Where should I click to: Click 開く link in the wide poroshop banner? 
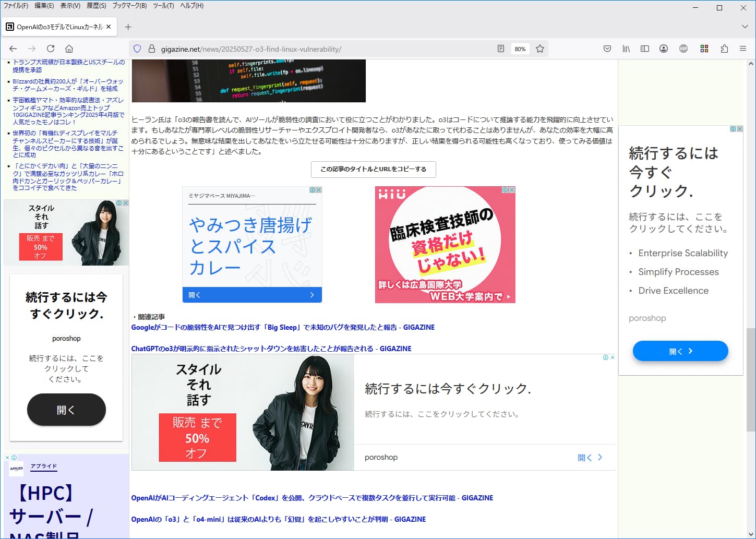[x=590, y=458]
